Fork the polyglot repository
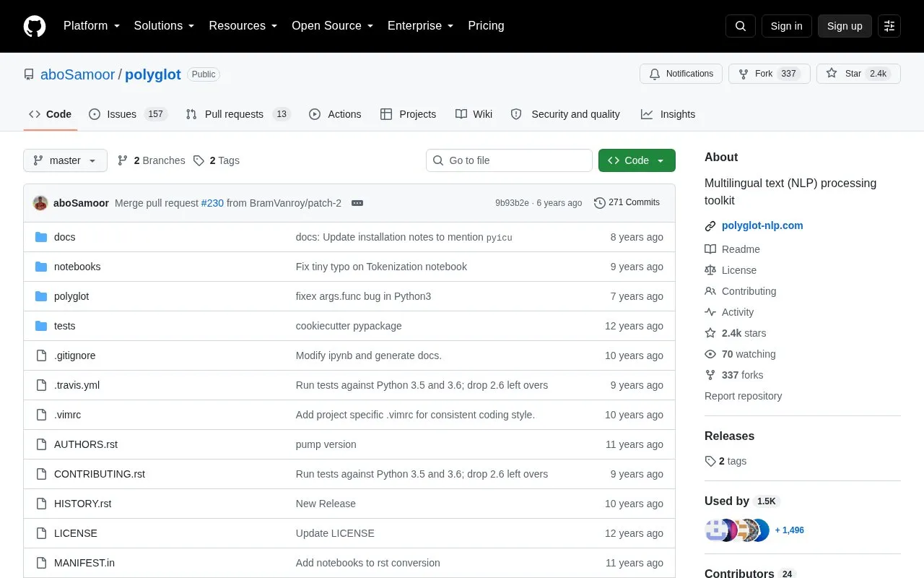This screenshot has height=578, width=924. [x=770, y=74]
